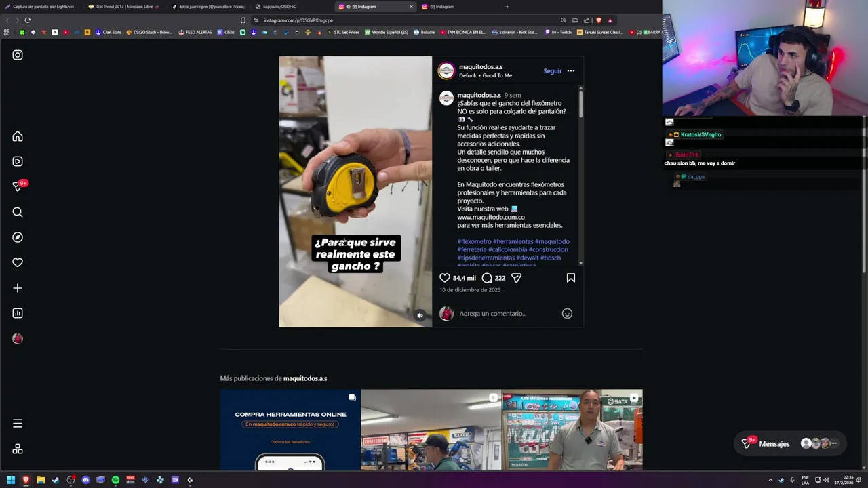
Task: Open the Explore compass icon
Action: tap(18, 237)
